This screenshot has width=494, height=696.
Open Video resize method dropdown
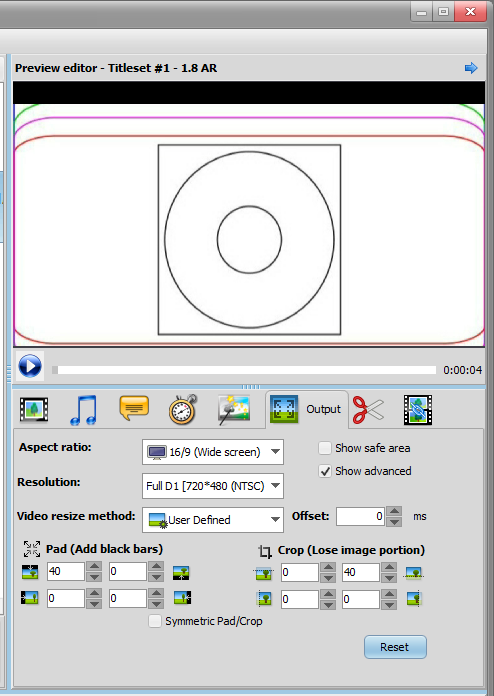(x=213, y=520)
